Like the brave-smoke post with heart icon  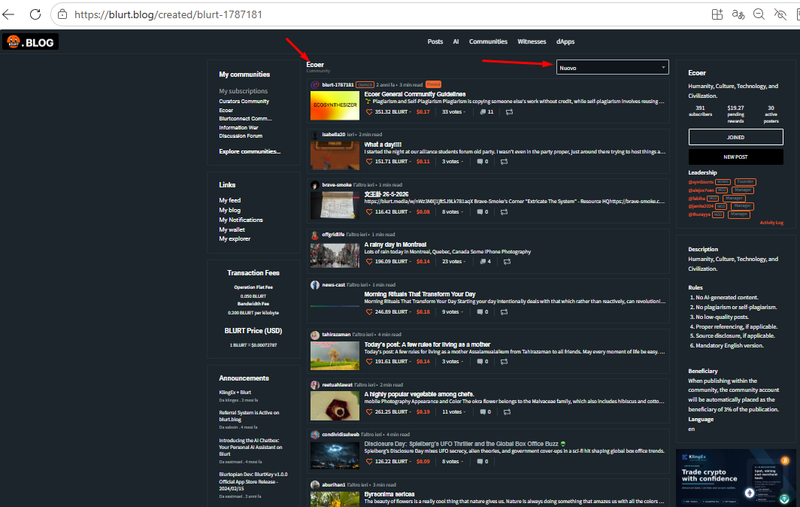[369, 212]
